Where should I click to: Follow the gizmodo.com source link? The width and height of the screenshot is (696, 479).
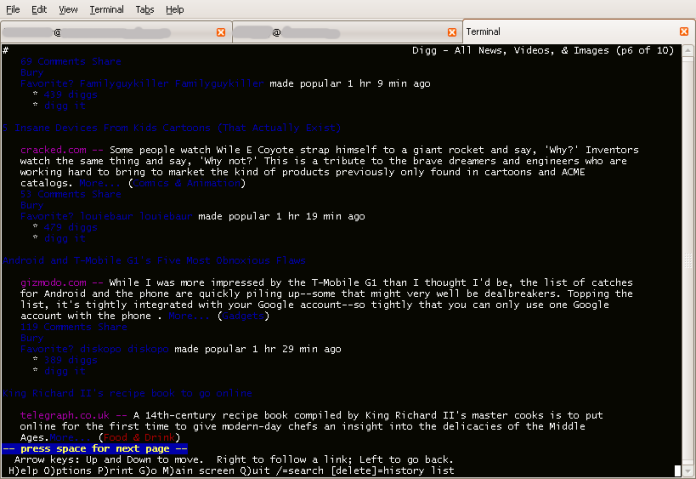pyautogui.click(x=53, y=283)
